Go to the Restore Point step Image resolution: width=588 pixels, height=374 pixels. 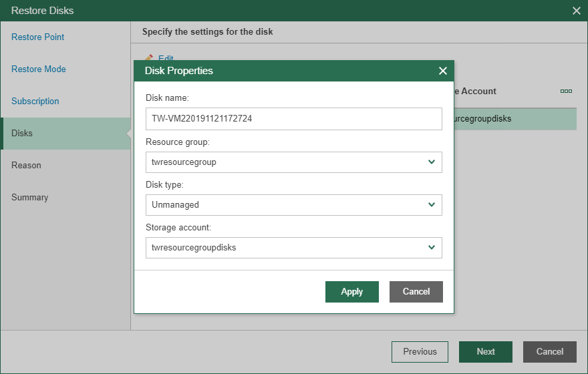click(x=38, y=37)
